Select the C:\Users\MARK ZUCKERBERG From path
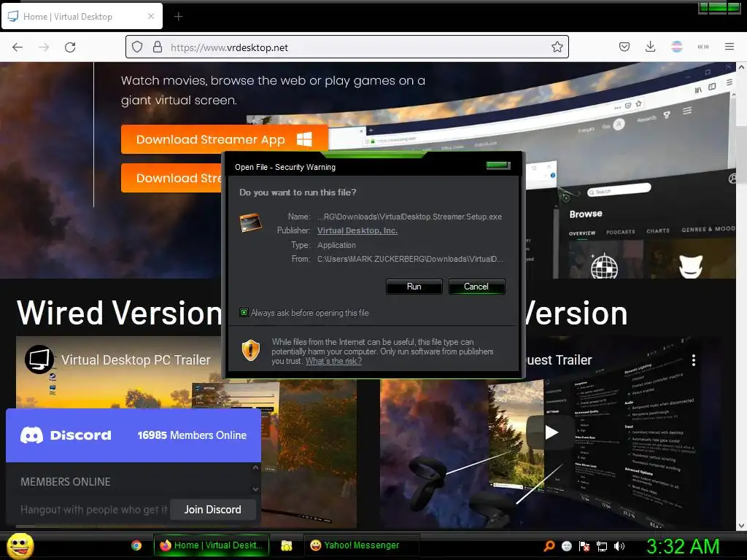The width and height of the screenshot is (747, 560). (x=410, y=259)
